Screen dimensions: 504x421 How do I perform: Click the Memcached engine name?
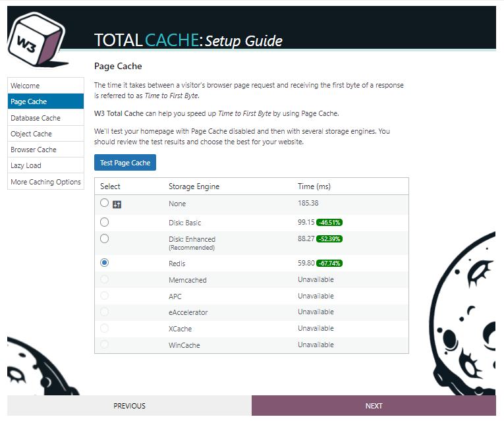tap(187, 280)
